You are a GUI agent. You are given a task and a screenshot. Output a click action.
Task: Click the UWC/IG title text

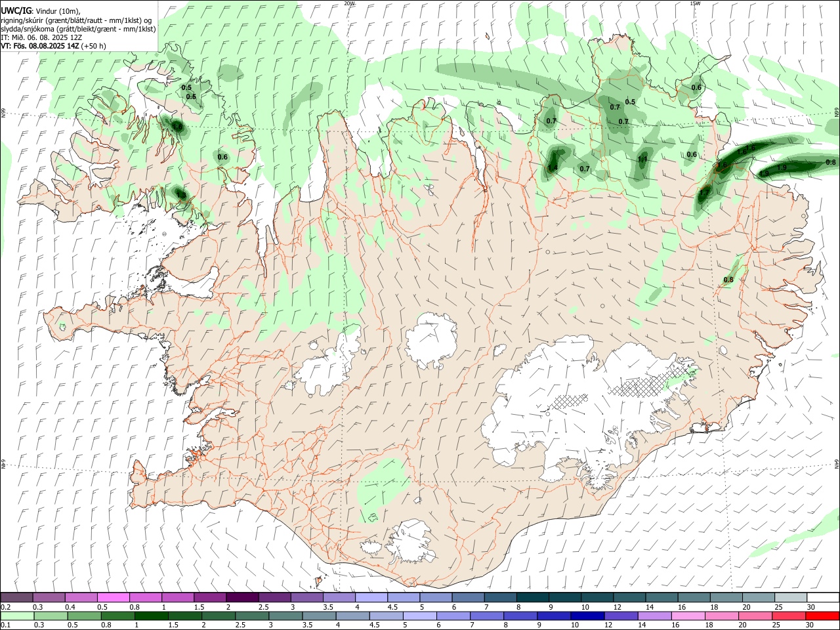click(16, 10)
